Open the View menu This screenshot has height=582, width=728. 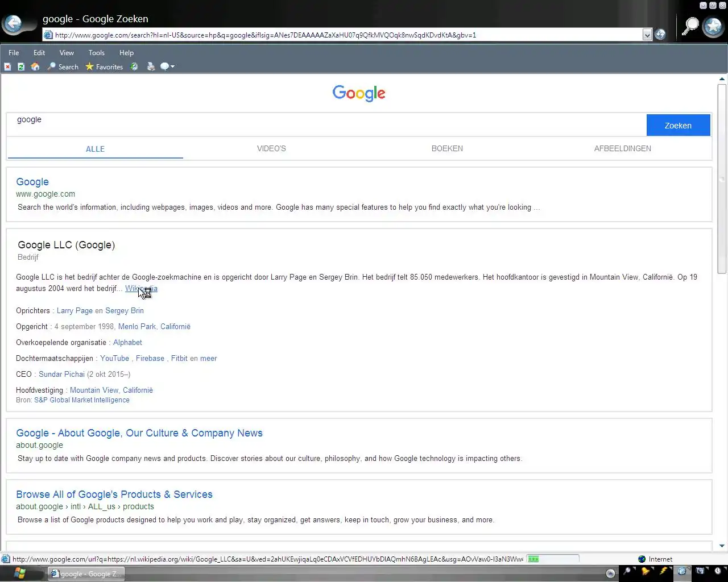67,53
